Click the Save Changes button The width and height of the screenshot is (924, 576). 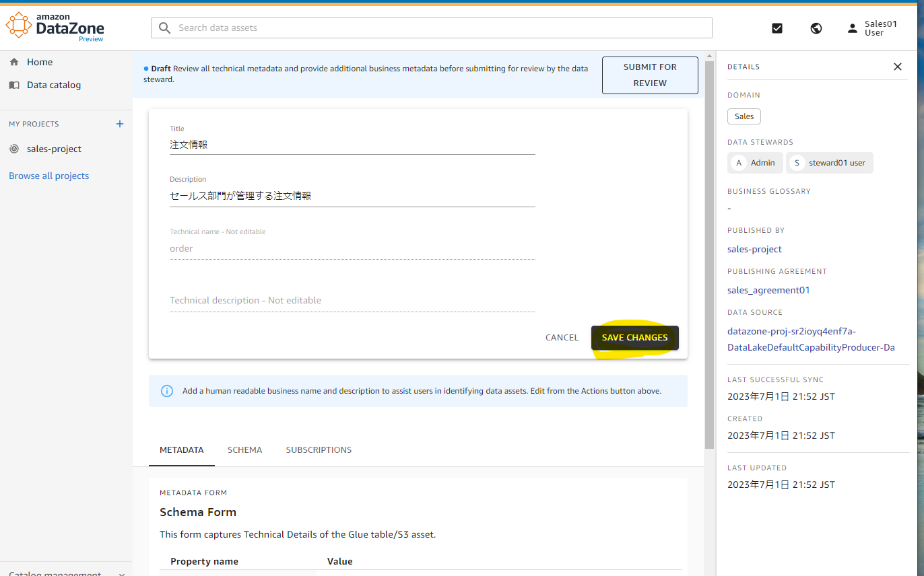pos(635,338)
